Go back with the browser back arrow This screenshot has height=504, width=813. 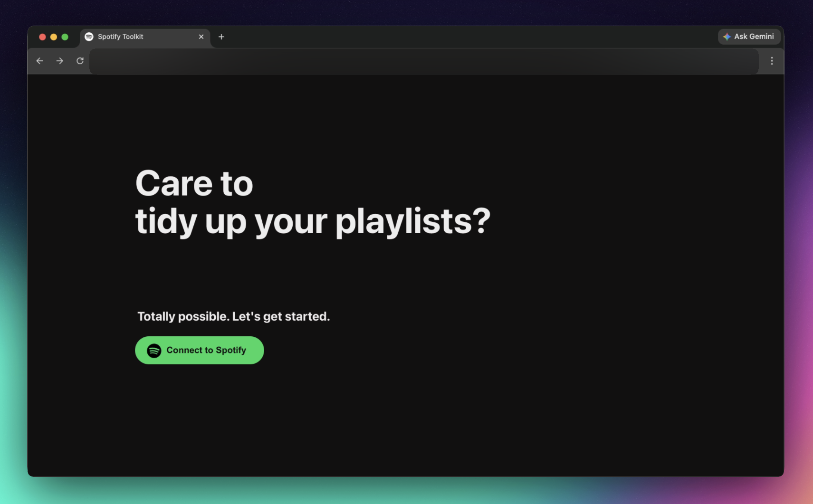pos(40,61)
